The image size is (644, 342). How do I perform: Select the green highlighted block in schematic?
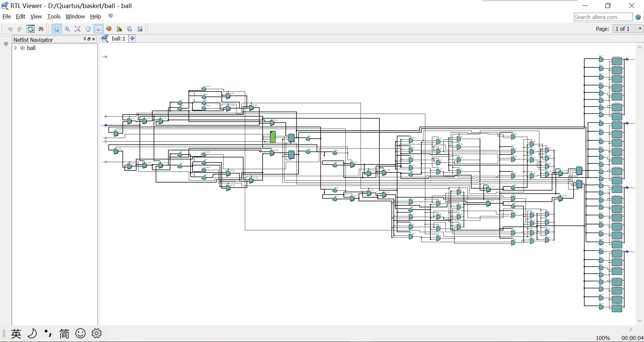pyautogui.click(x=273, y=137)
